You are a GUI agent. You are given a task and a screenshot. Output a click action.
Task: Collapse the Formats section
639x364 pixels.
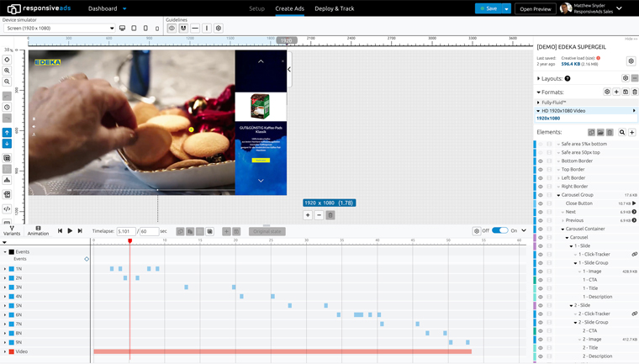538,92
